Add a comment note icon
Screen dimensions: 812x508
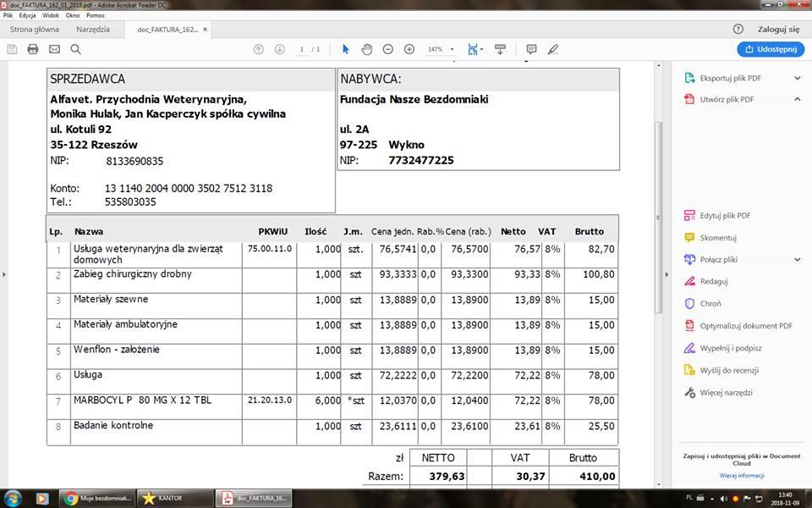[x=531, y=49]
